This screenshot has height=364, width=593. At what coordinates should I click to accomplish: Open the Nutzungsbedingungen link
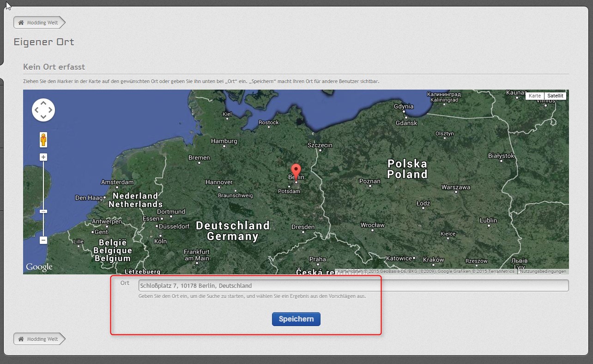[x=543, y=272]
